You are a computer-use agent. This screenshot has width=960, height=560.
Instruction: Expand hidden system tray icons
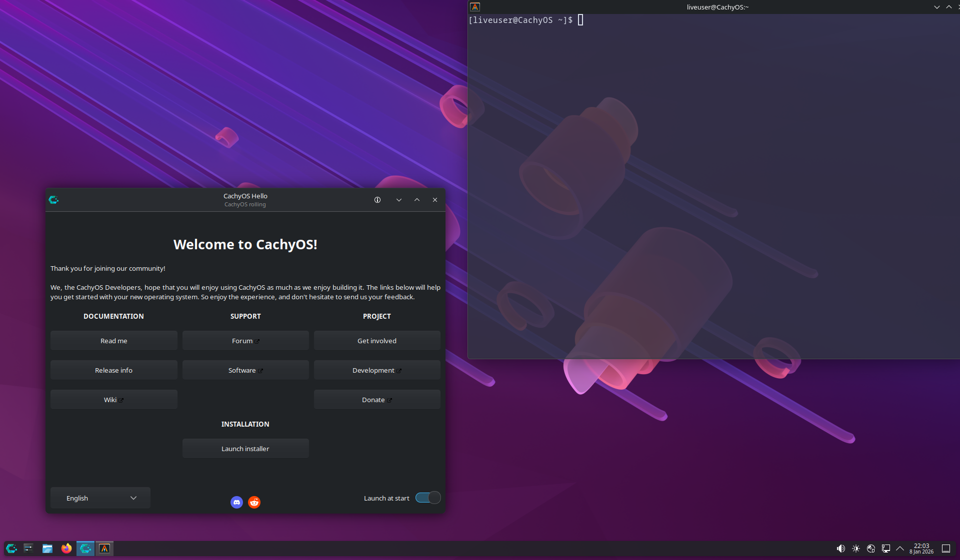[x=900, y=548]
